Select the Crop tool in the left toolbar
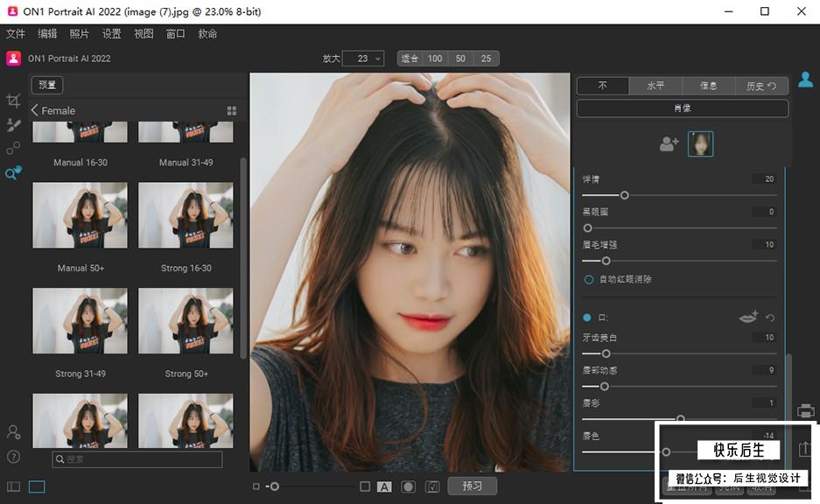The image size is (820, 504). (13, 101)
